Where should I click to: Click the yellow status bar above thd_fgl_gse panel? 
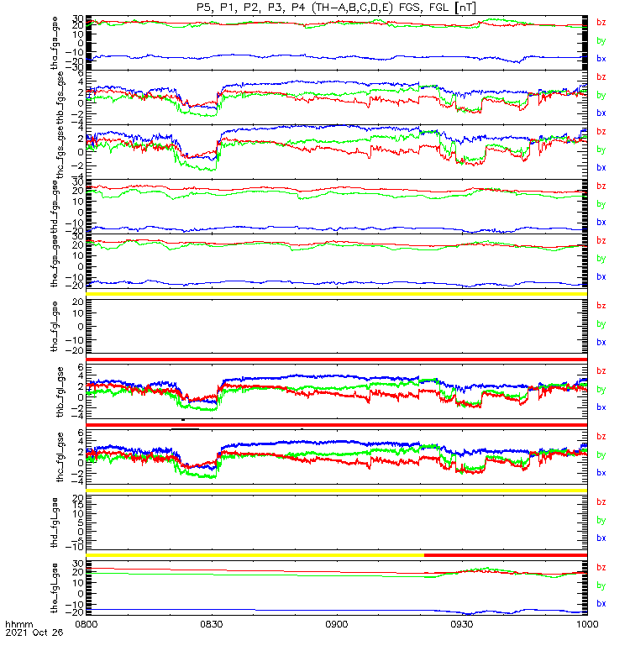(x=337, y=491)
